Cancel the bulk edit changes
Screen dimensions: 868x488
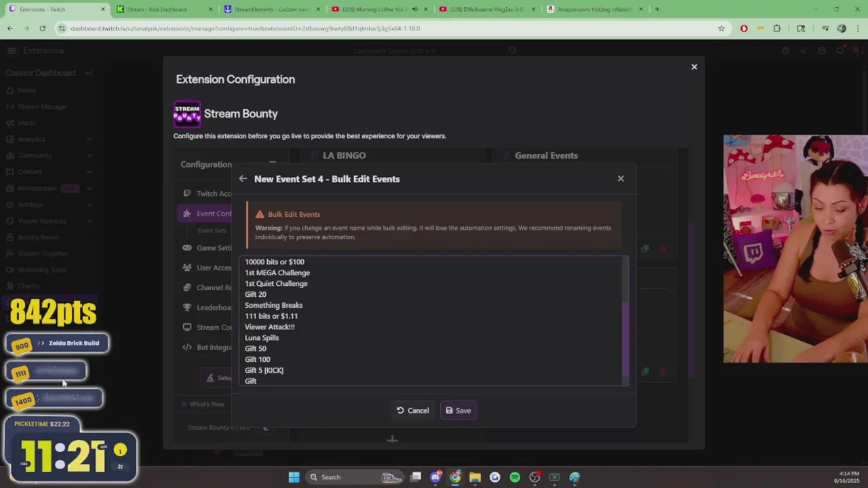[413, 410]
